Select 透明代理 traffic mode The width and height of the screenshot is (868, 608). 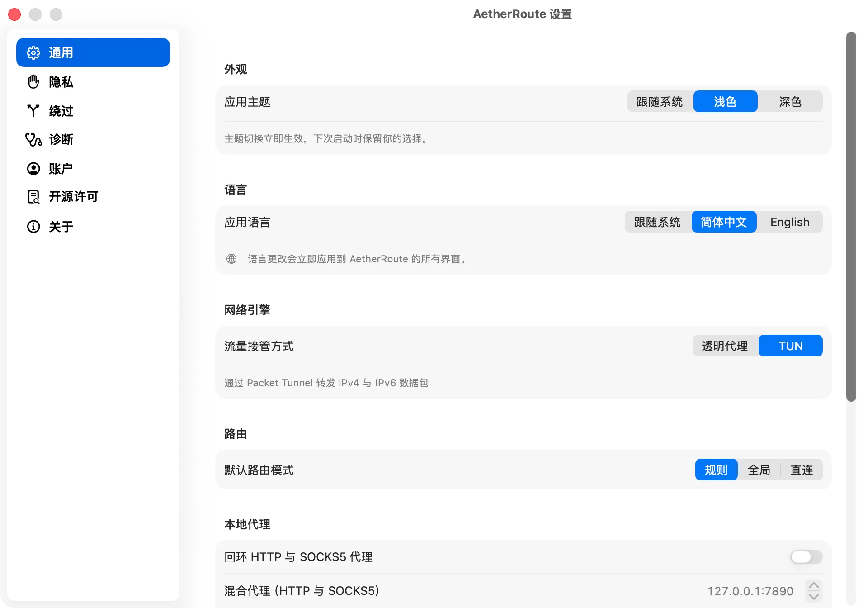pos(725,346)
